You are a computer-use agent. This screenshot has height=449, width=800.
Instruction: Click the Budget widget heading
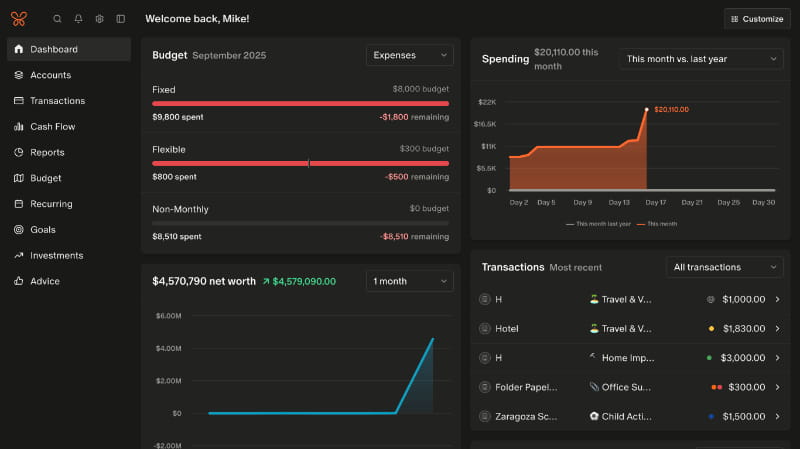169,55
